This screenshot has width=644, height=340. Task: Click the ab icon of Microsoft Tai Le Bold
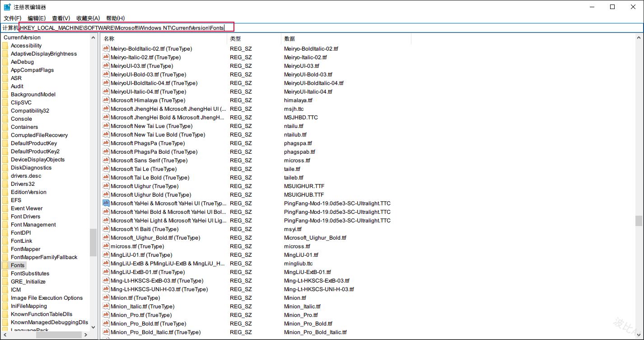point(106,177)
